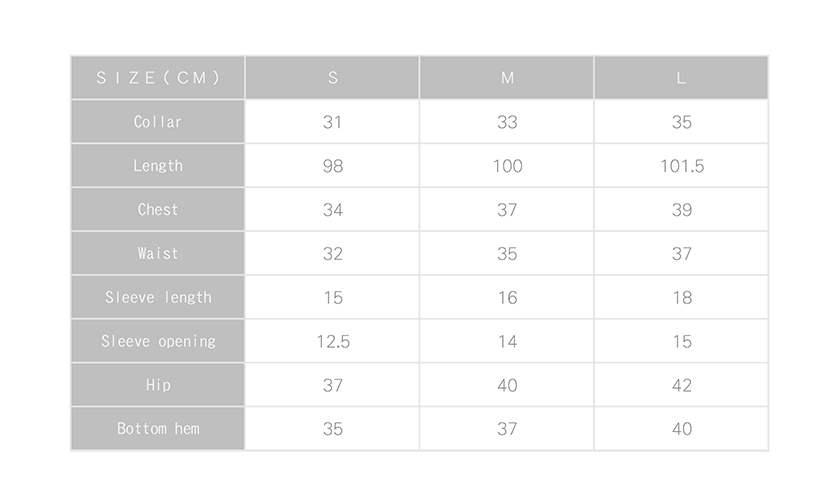This screenshot has height=503, width=840.
Task: Select the L column header
Action: (x=681, y=78)
